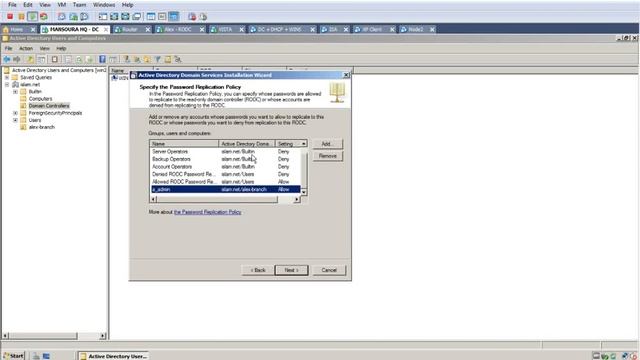
Task: Select the Backup Operators row
Action: pos(226,159)
